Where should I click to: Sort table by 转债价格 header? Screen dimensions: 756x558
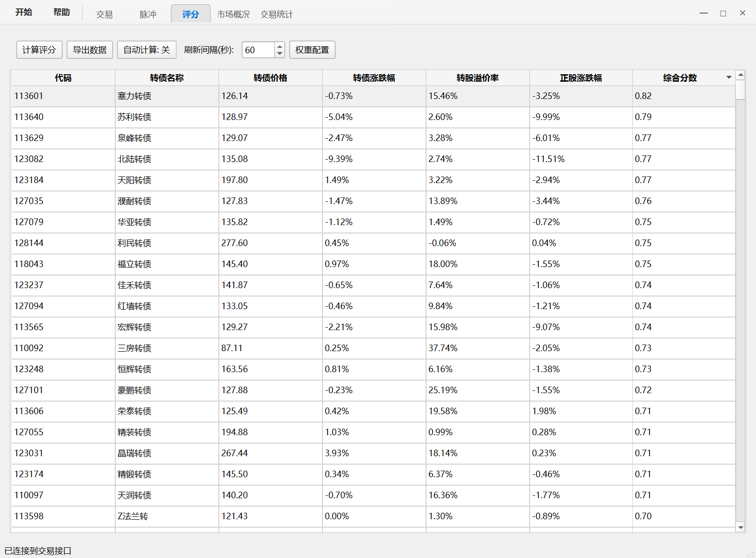(270, 78)
